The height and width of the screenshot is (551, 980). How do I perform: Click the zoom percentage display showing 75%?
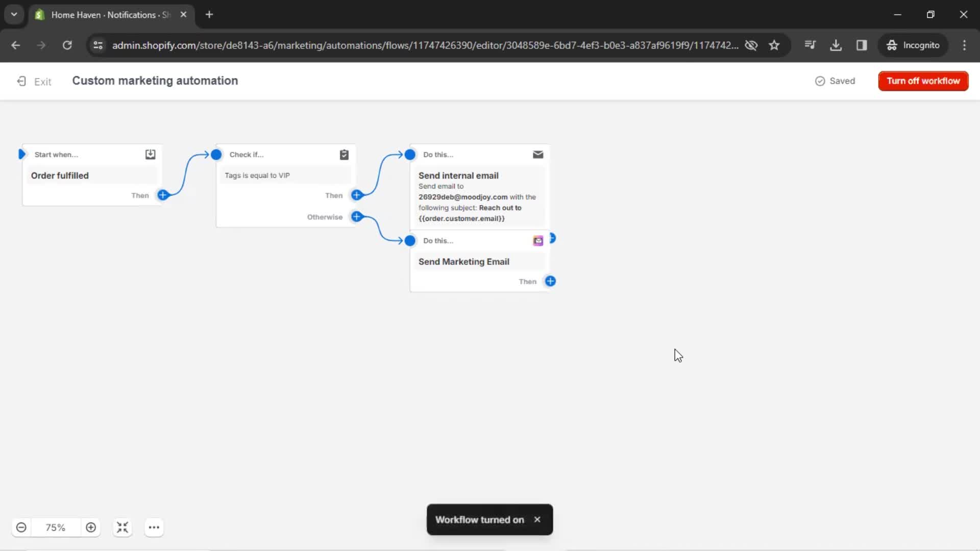[55, 528]
